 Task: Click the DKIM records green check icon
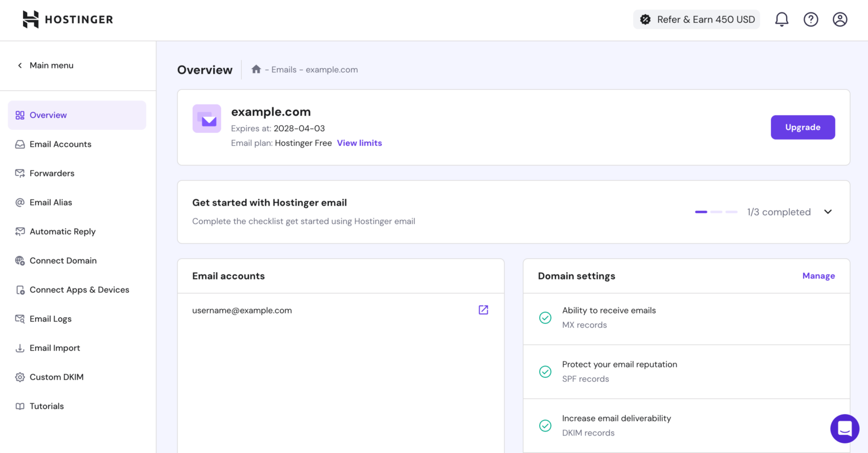(545, 425)
